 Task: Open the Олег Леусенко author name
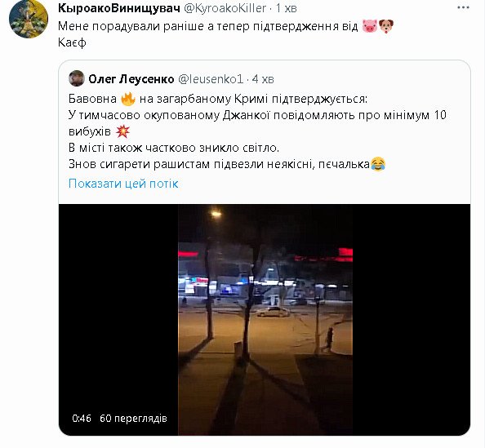point(131,79)
